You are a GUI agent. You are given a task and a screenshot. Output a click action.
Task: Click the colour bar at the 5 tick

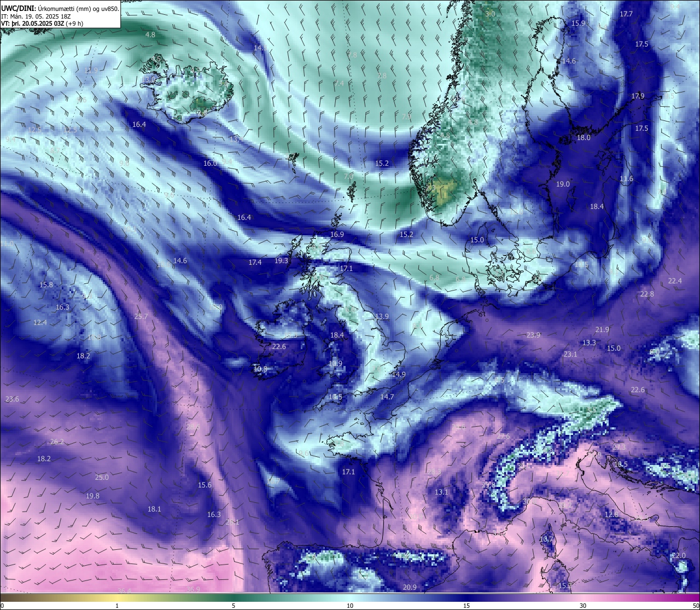click(234, 597)
